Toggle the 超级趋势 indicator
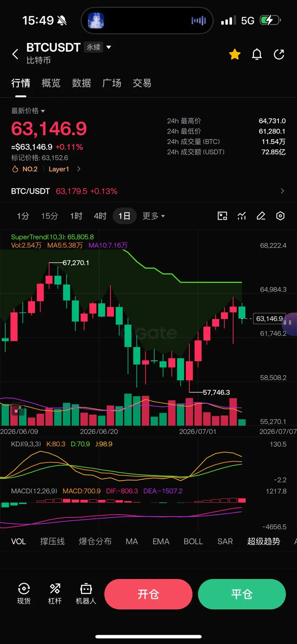Screen dimensions: 297x644 point(264,541)
